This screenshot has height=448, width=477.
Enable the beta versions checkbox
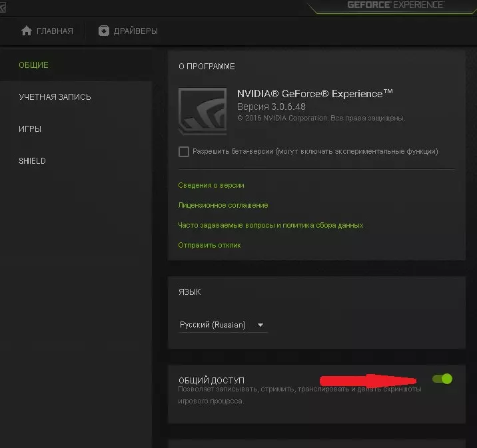[184, 152]
